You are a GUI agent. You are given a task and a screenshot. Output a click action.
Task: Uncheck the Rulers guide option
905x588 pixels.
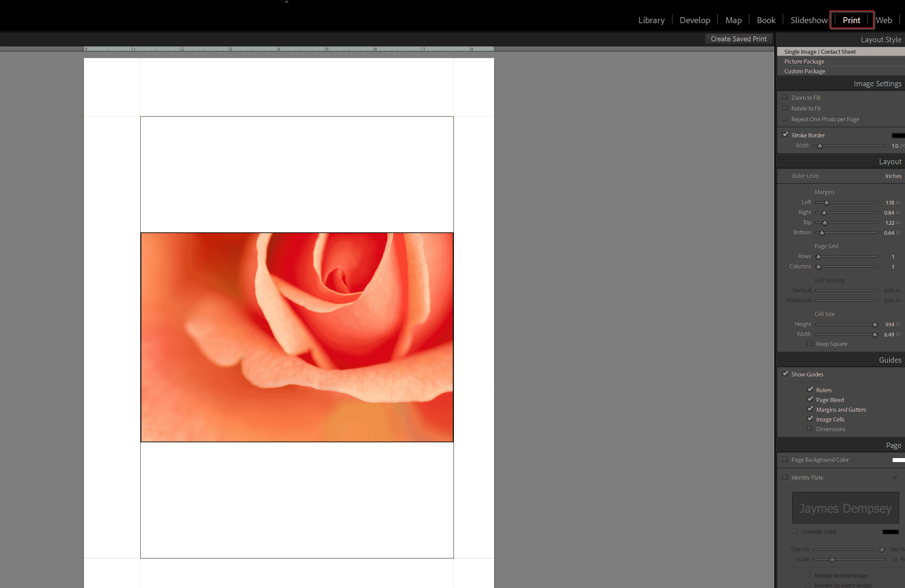[810, 390]
